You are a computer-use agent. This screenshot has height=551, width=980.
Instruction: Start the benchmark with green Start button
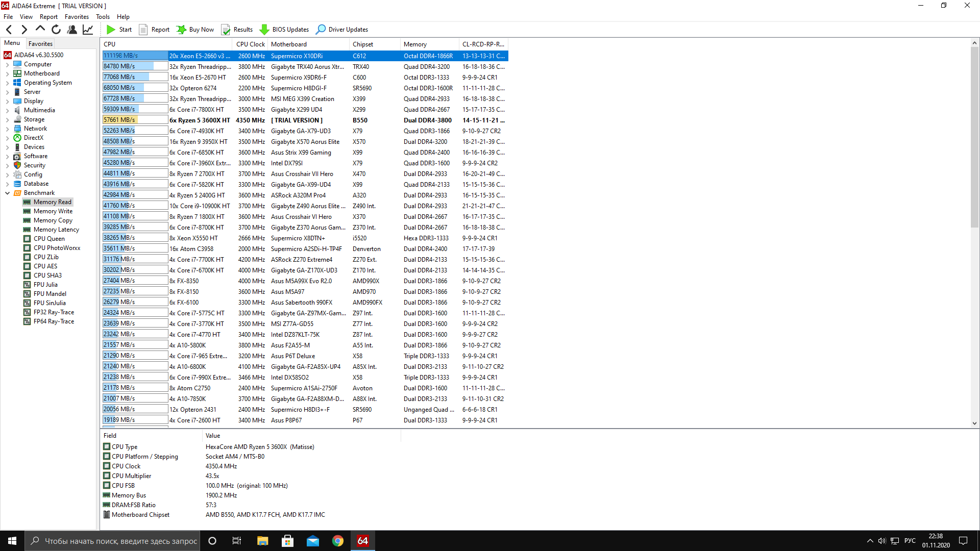pos(119,30)
